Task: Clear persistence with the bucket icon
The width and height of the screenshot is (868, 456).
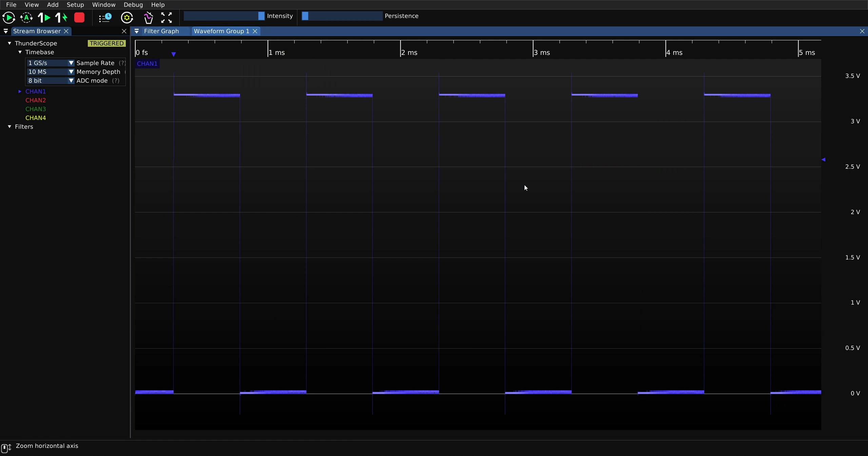Action: click(148, 18)
